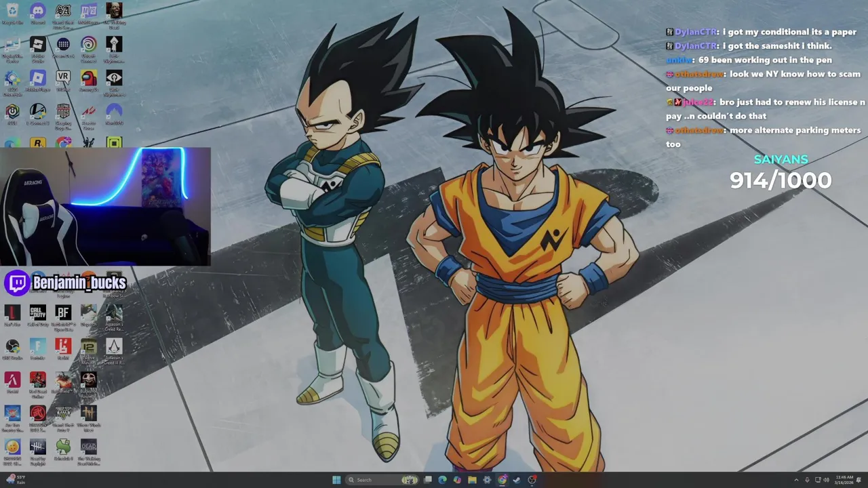Open the taskbar clock and date

click(844, 480)
